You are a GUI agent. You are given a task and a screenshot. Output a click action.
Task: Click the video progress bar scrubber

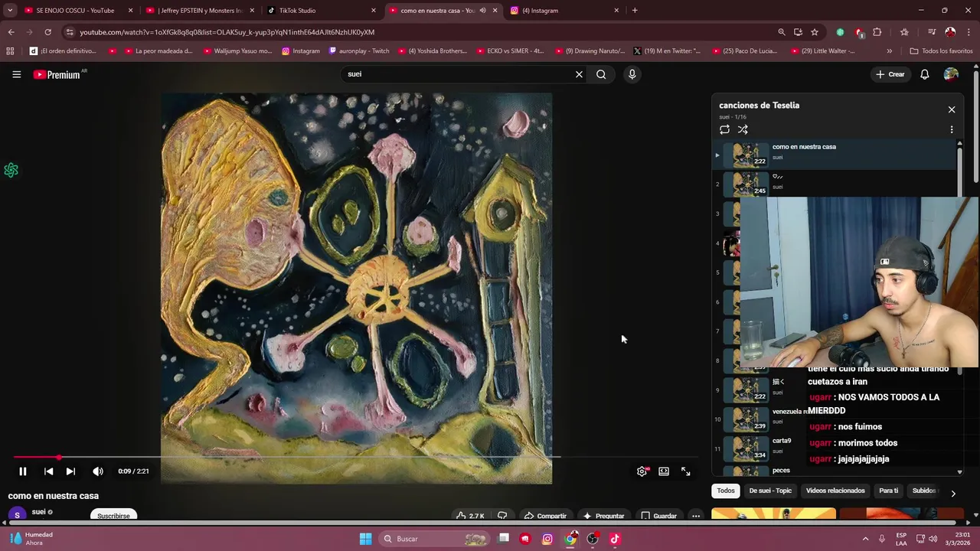59,458
